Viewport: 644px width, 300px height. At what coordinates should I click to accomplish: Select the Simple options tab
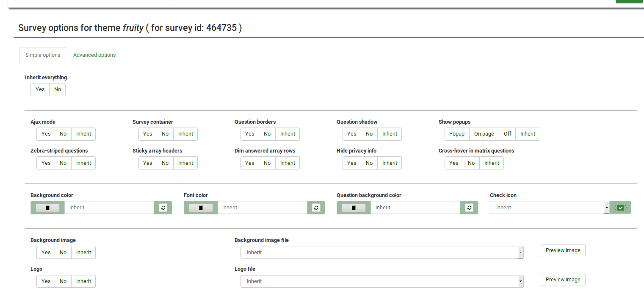[43, 55]
